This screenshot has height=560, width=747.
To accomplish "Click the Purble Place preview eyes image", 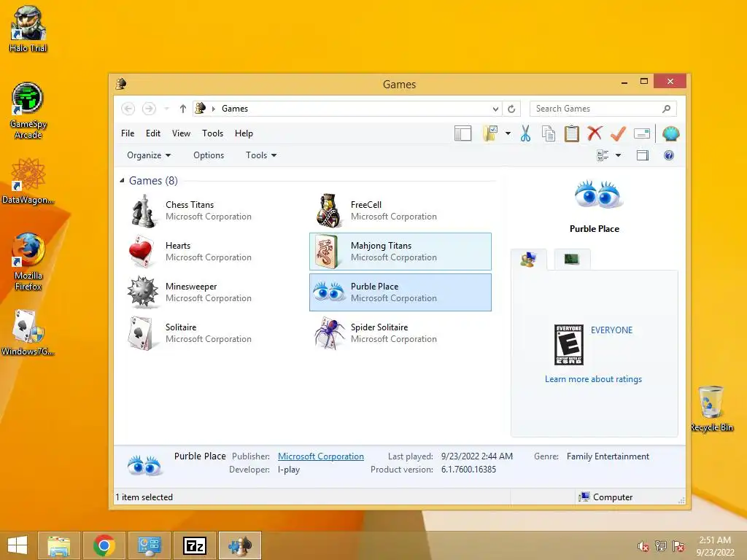I will [x=598, y=194].
